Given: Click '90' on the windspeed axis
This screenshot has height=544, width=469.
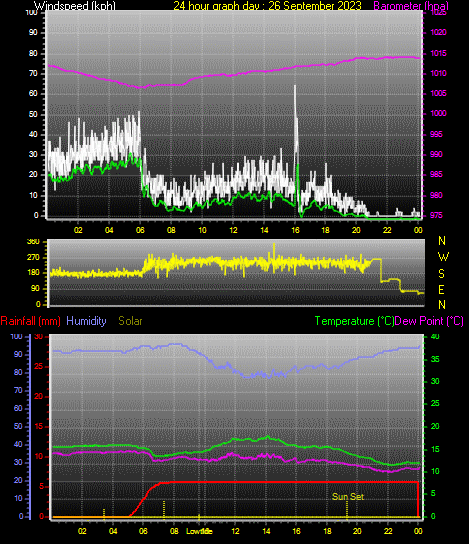Looking at the screenshot, I should pos(33,33).
